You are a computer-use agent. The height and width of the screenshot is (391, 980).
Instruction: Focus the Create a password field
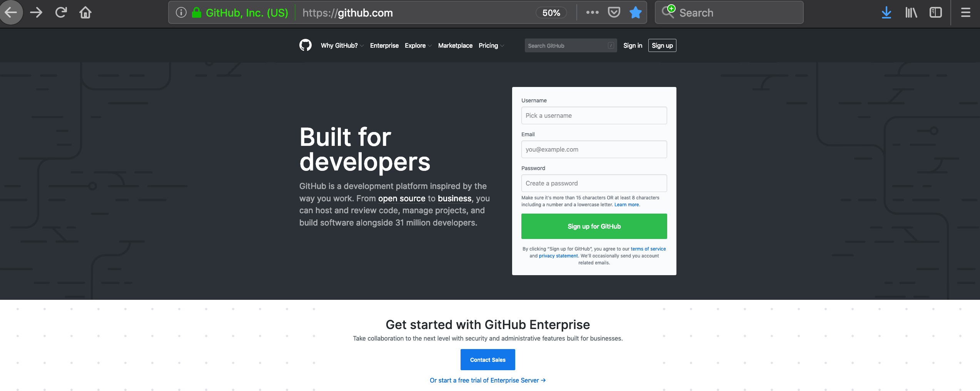pos(594,183)
